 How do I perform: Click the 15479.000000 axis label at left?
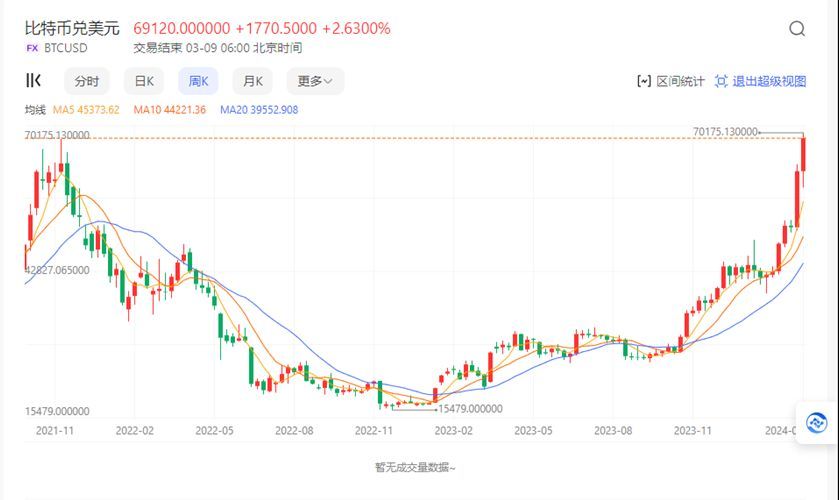(57, 411)
